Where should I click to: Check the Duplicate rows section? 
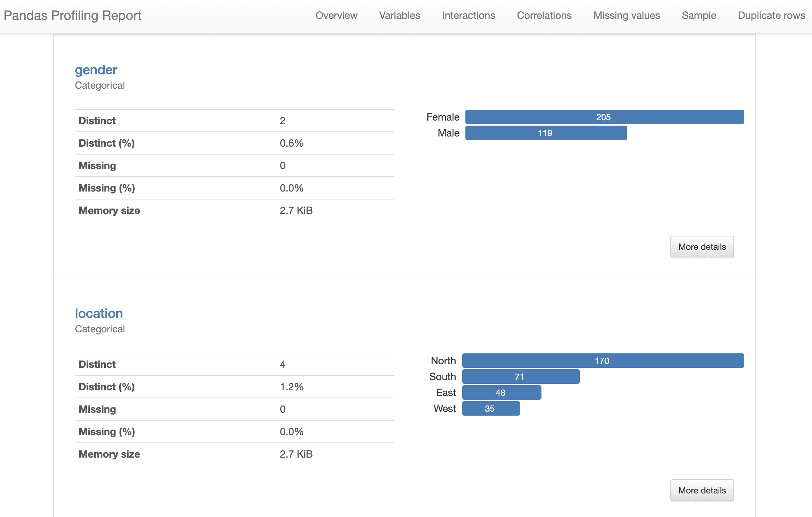point(771,16)
